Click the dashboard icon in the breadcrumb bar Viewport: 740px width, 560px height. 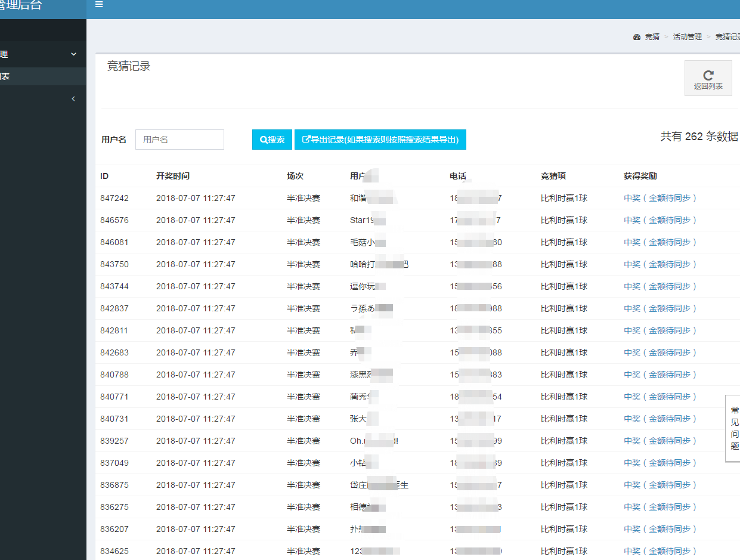pyautogui.click(x=636, y=36)
